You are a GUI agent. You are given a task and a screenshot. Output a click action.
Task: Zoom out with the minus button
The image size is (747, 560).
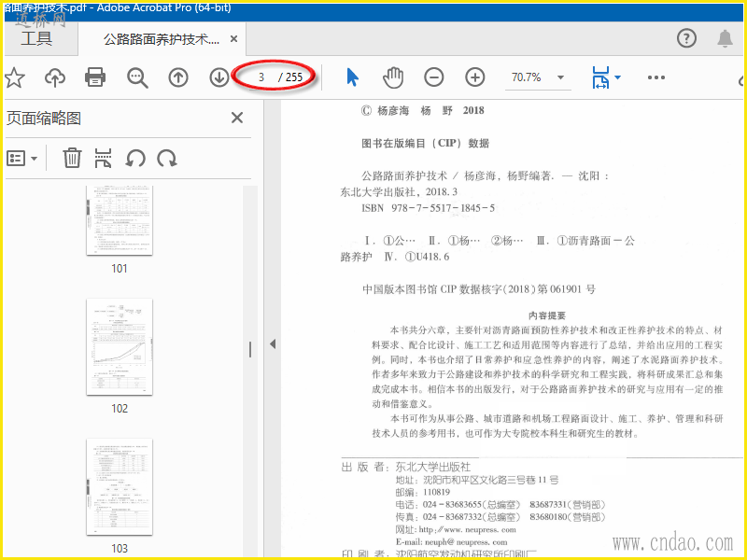point(433,77)
